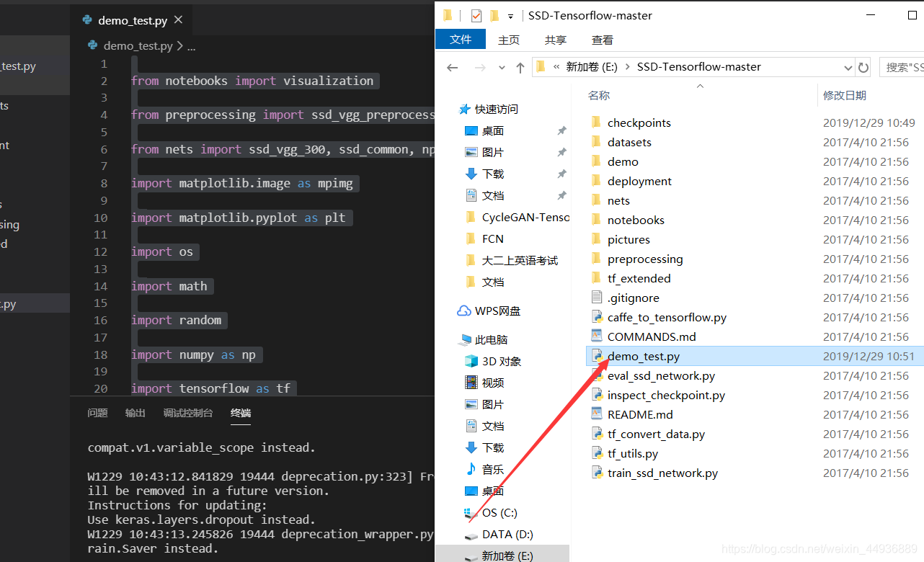Click the checkpoints folder icon
924x562 pixels.
[x=596, y=122]
